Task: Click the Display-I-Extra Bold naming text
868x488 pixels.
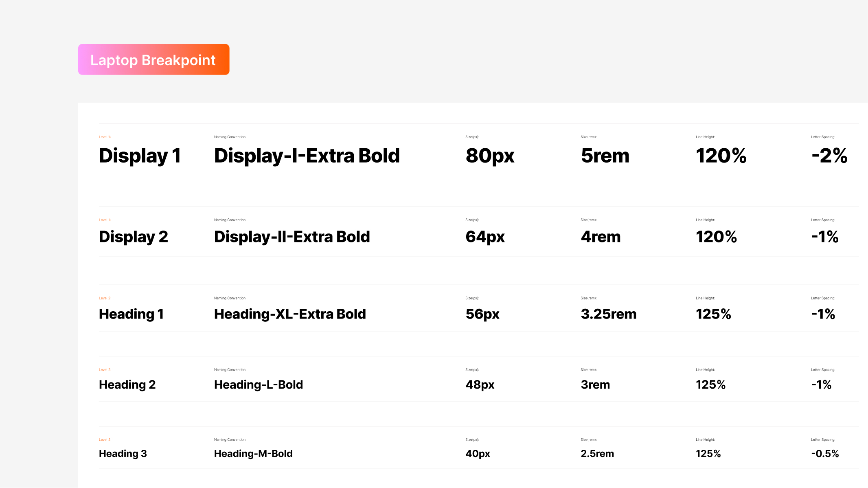Action: 307,156
